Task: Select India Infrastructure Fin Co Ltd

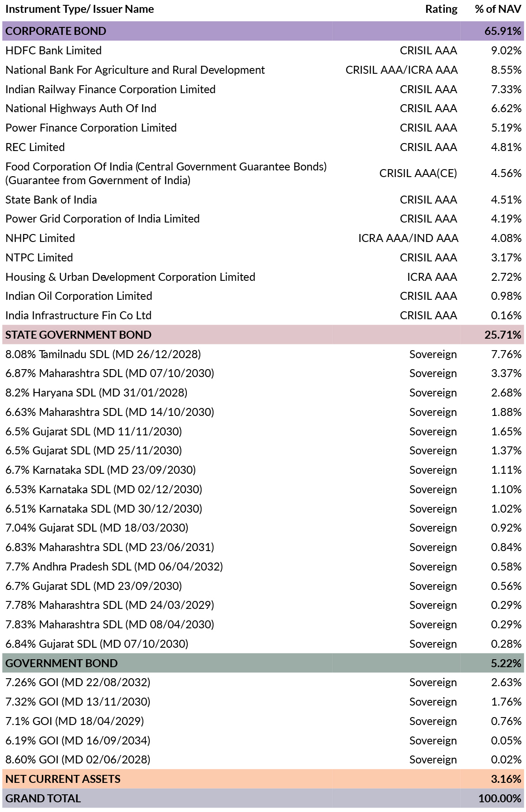Action: [x=78, y=316]
